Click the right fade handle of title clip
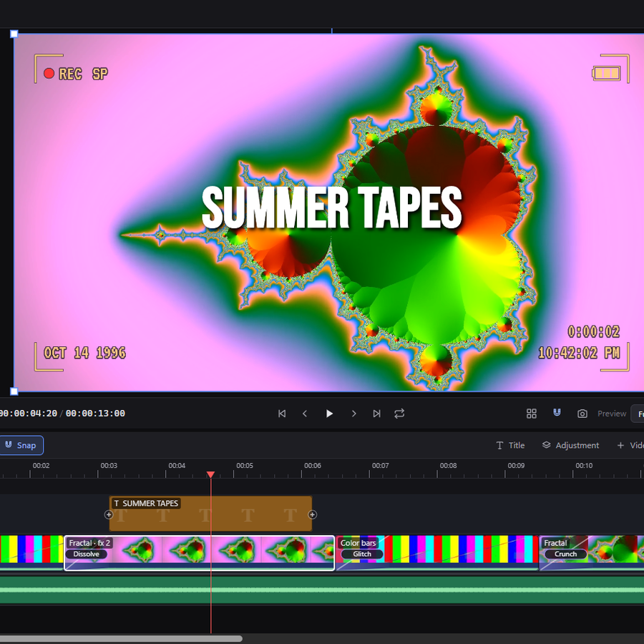Viewport: 644px width, 644px height. point(312,514)
